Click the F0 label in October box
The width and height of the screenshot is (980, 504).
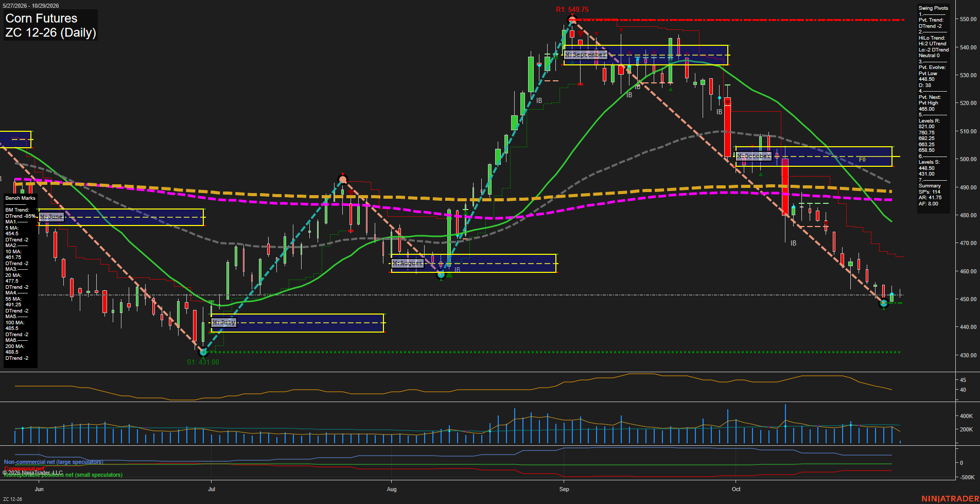pyautogui.click(x=862, y=160)
